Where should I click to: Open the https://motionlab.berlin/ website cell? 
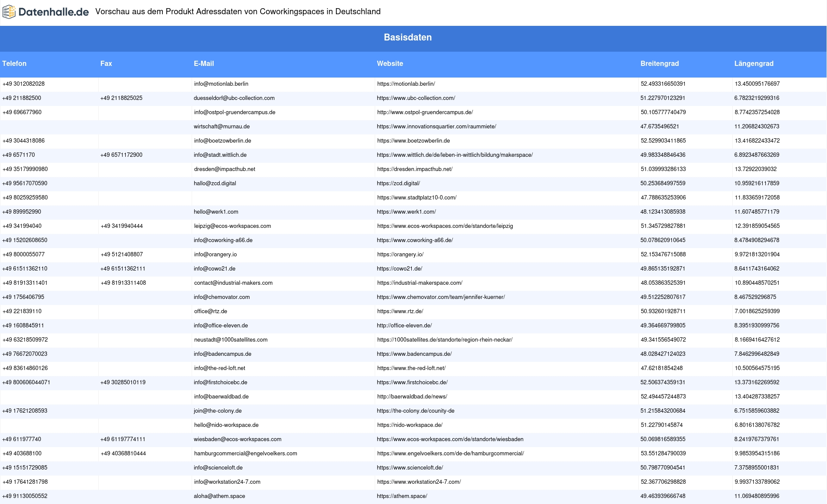point(406,84)
